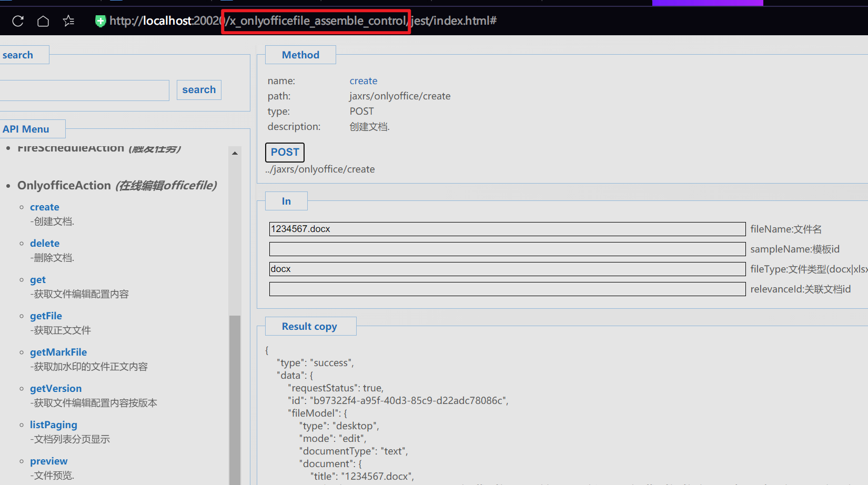Click the browser home icon
868x485 pixels.
pyautogui.click(x=43, y=21)
